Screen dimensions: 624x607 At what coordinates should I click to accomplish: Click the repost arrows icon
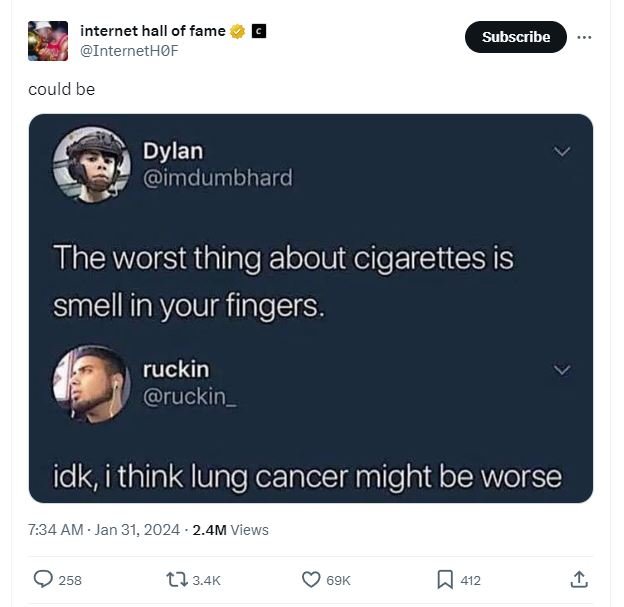(x=177, y=580)
